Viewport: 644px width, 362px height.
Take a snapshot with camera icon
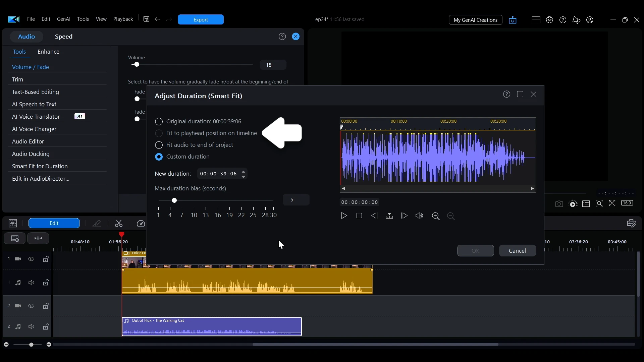coord(559,204)
